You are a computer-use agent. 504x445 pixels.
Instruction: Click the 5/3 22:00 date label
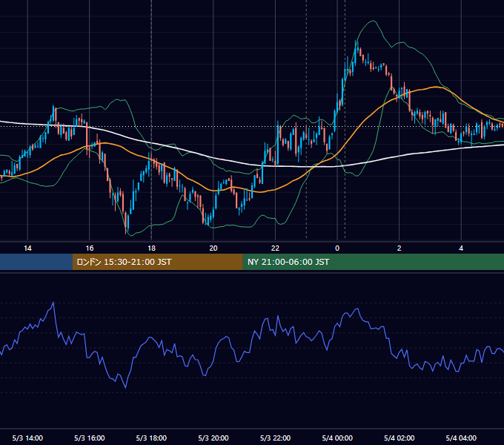[x=275, y=438]
